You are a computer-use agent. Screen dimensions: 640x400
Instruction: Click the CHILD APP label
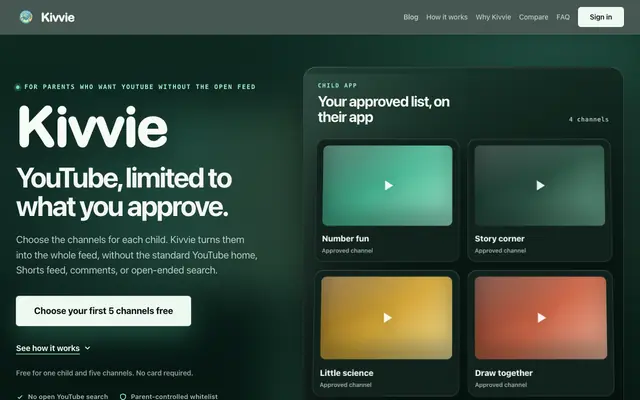pos(338,85)
